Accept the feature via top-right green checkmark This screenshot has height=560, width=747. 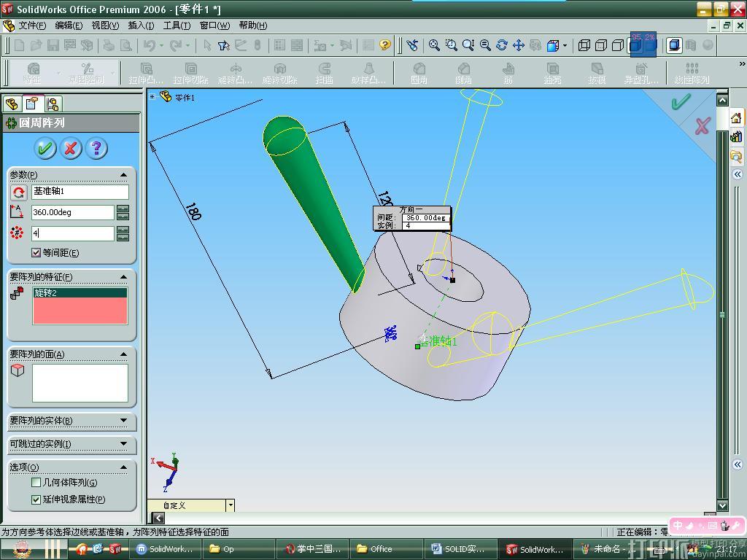[681, 103]
